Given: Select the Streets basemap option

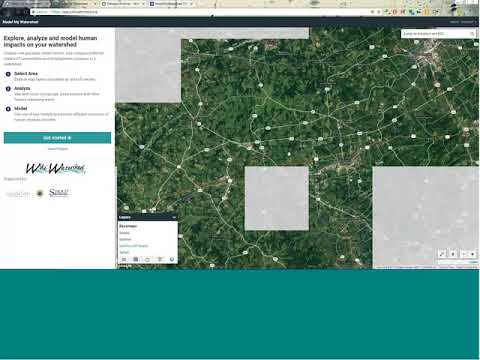Looking at the screenshot, I should pyautogui.click(x=124, y=233).
